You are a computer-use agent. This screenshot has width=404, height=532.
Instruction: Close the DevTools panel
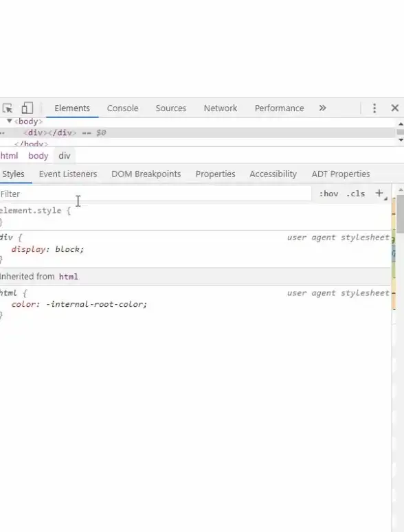pyautogui.click(x=395, y=108)
